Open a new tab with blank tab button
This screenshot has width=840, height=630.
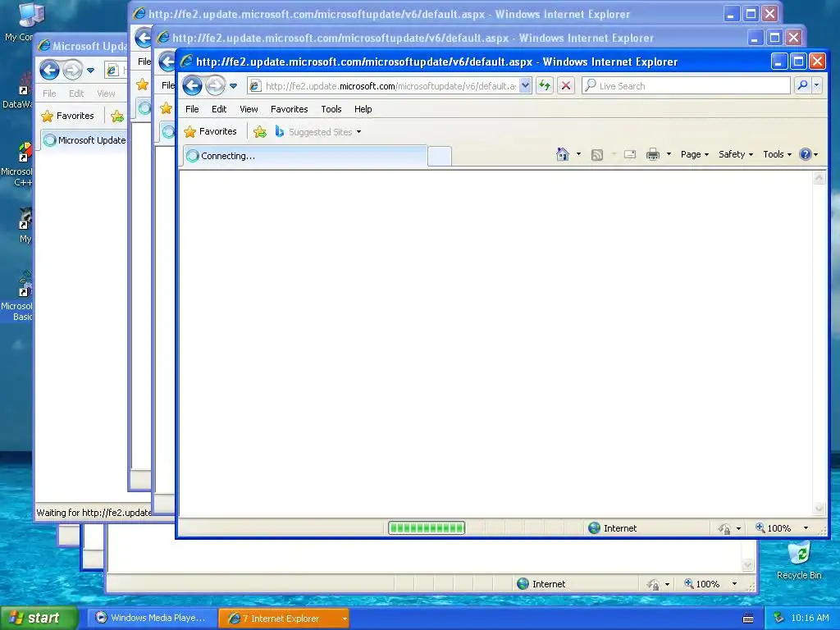[x=440, y=157]
